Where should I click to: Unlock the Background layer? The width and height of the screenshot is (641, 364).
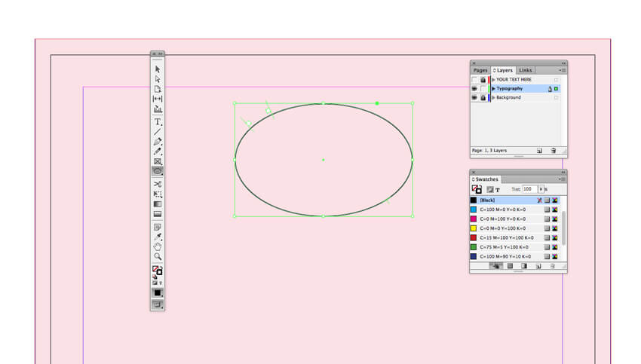[483, 98]
